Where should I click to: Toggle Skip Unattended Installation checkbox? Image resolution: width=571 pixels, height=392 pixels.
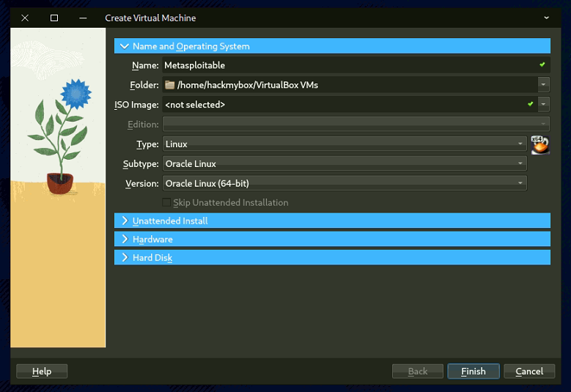(166, 203)
